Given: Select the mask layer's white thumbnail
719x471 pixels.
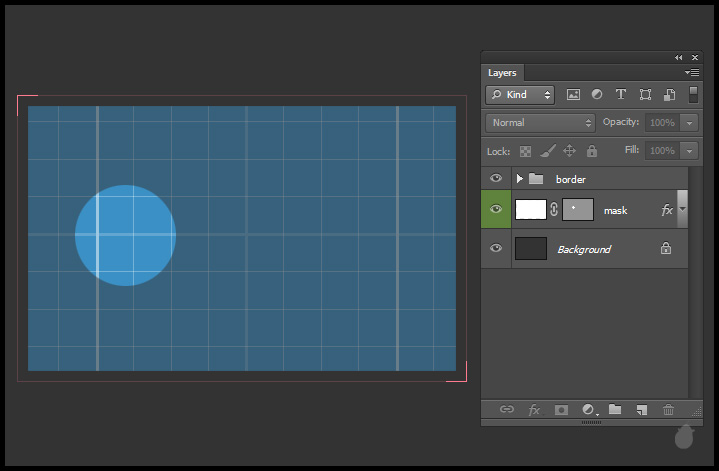Looking at the screenshot, I should point(531,209).
